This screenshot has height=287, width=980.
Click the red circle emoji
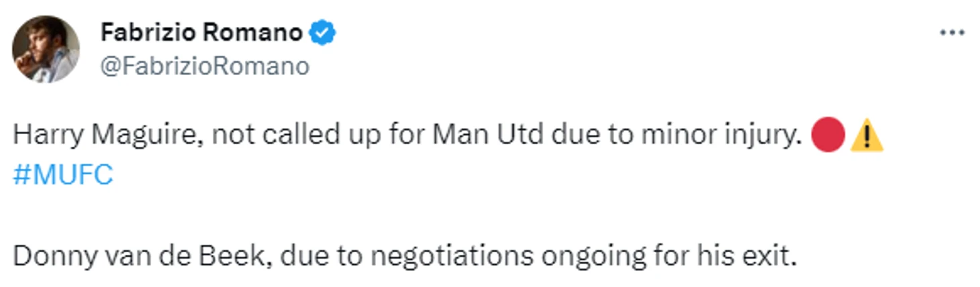828,136
